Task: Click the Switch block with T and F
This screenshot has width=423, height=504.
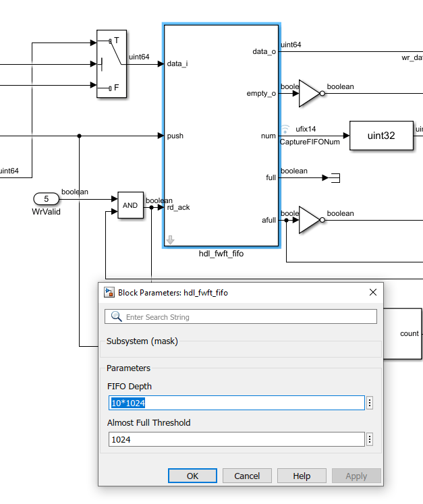Action: pos(111,63)
